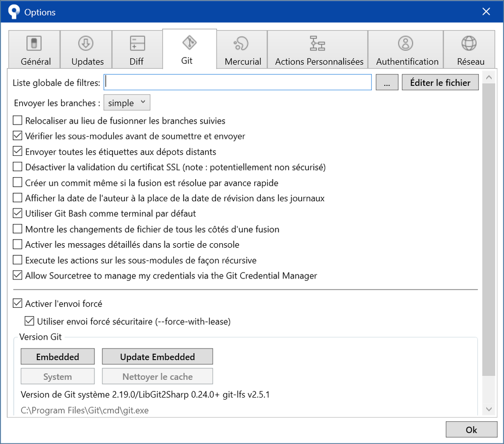Select the Mercurial tab
The width and height of the screenshot is (504, 444).
242,49
